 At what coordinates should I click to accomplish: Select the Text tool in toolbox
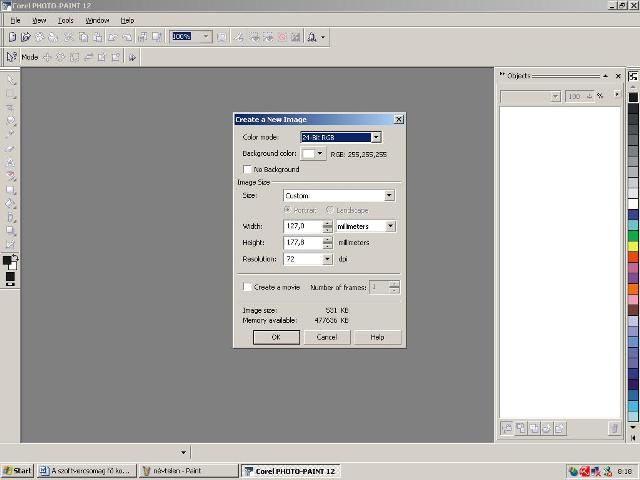[x=11, y=162]
